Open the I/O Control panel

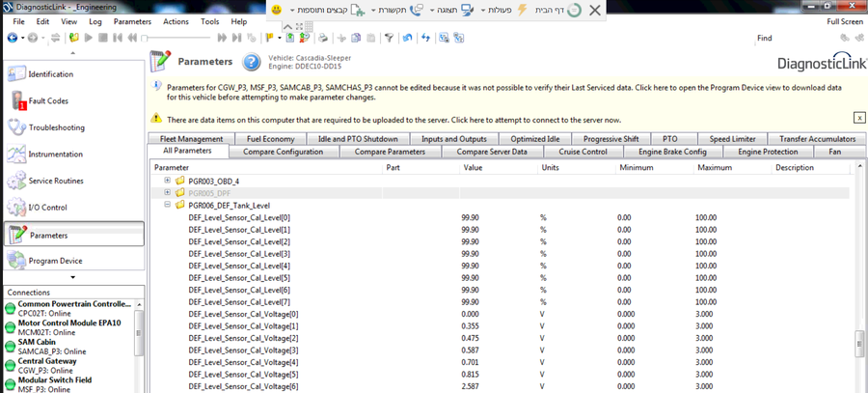pos(73,208)
